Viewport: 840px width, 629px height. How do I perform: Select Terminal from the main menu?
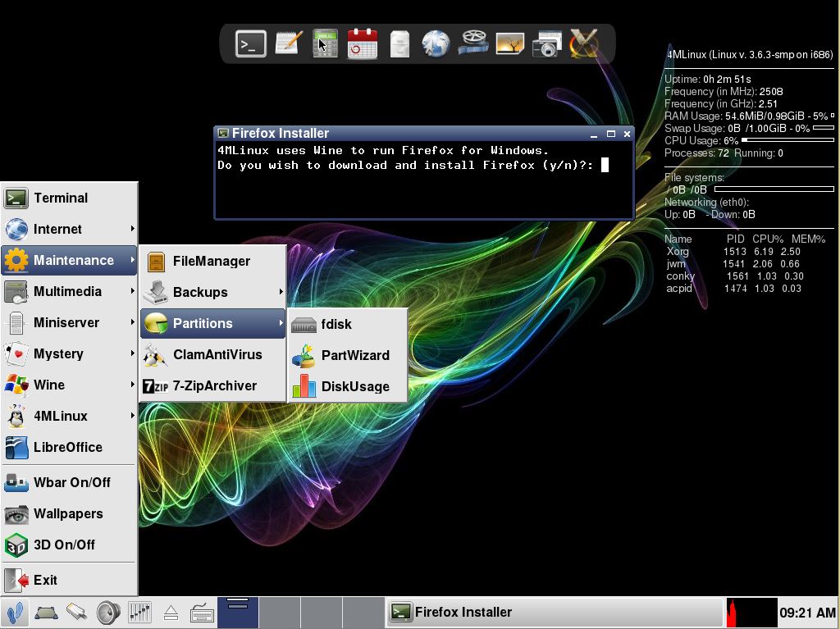[x=69, y=198]
